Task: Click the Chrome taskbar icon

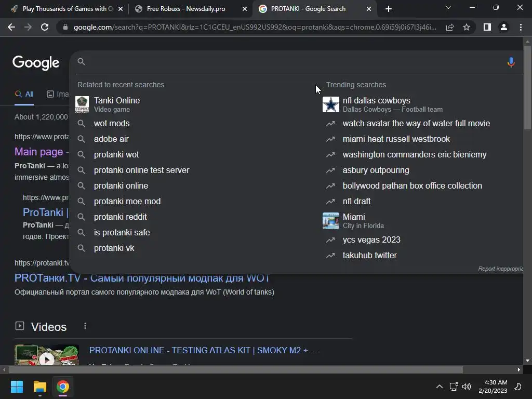Action: click(x=63, y=387)
